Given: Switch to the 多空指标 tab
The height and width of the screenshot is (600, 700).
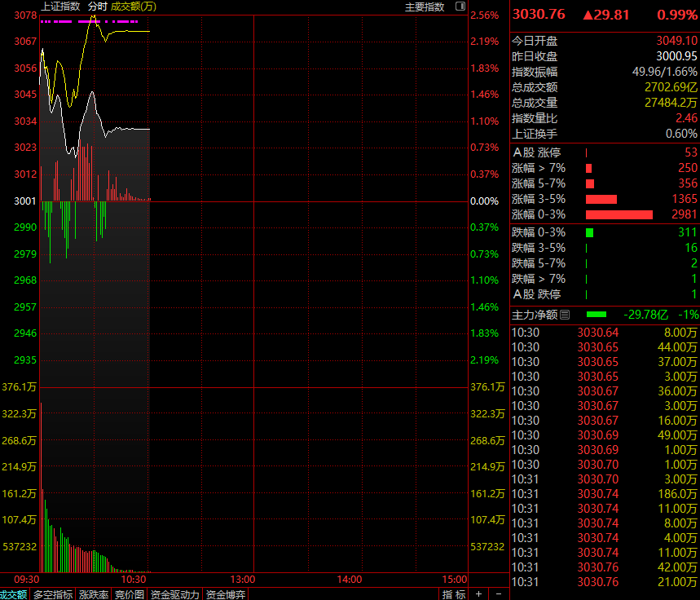Looking at the screenshot, I should click(53, 594).
